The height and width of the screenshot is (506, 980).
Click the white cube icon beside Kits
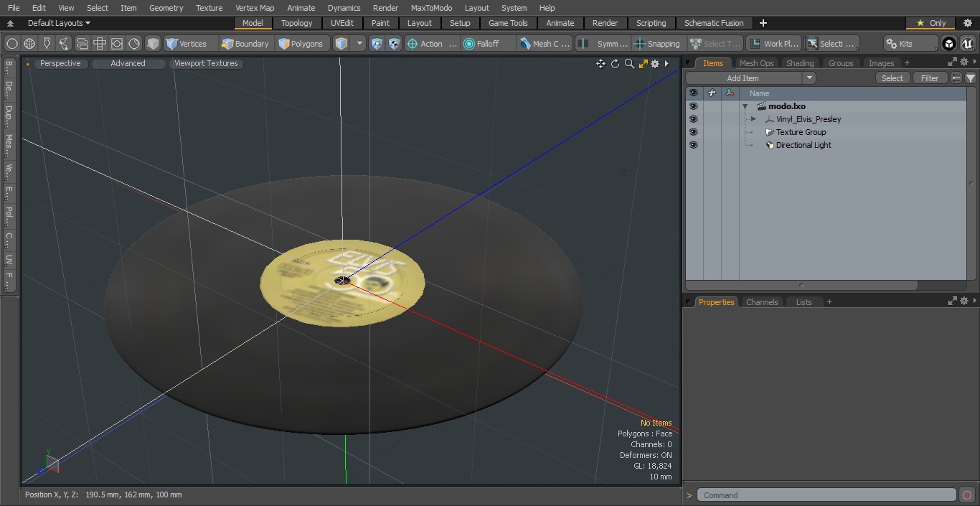tap(949, 44)
